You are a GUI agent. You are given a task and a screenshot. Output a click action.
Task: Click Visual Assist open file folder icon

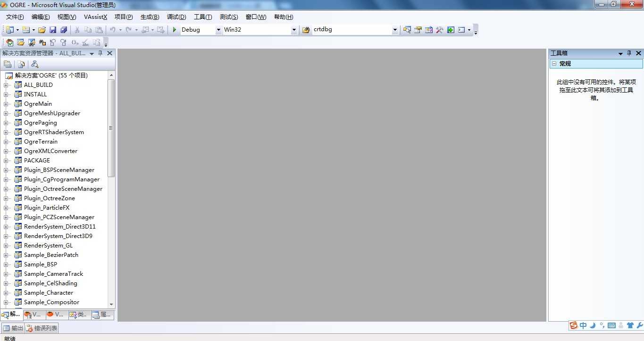pyautogui.click(x=21, y=43)
